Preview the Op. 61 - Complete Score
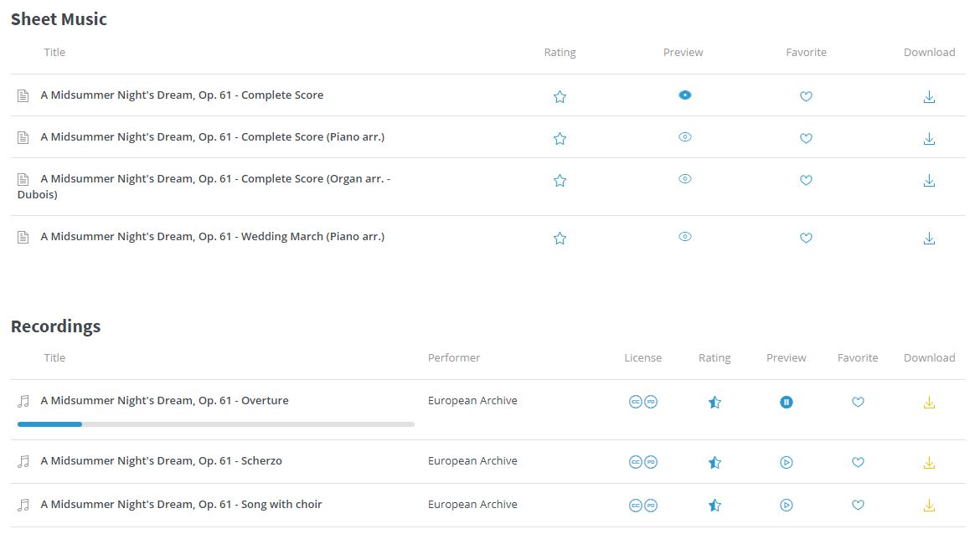The height and width of the screenshot is (534, 980). pyautogui.click(x=685, y=95)
